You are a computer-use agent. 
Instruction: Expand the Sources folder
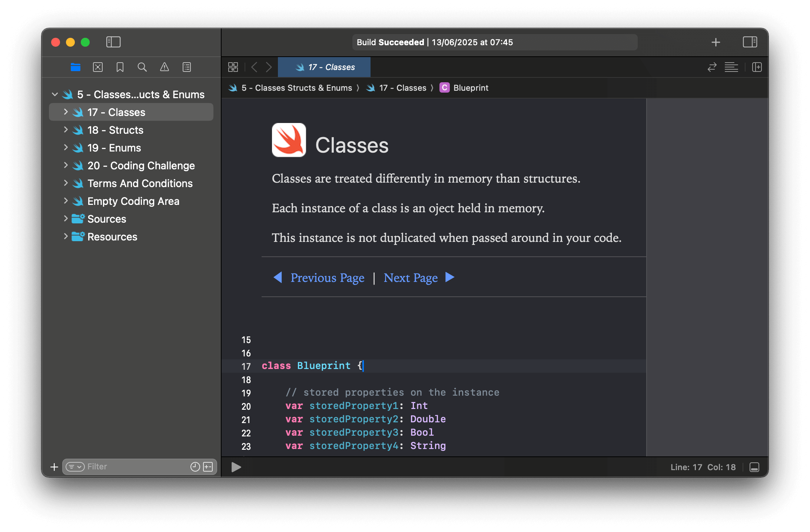click(x=66, y=219)
